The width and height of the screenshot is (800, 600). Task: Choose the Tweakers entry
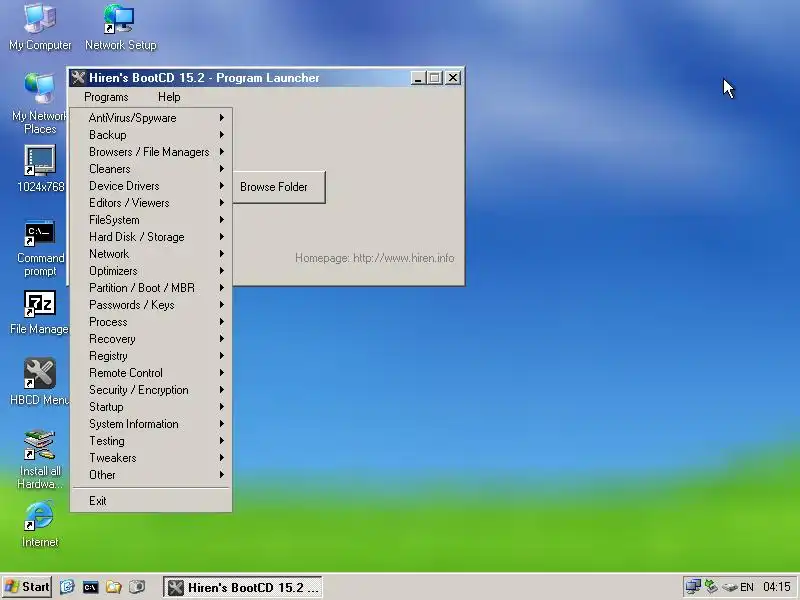click(151, 458)
